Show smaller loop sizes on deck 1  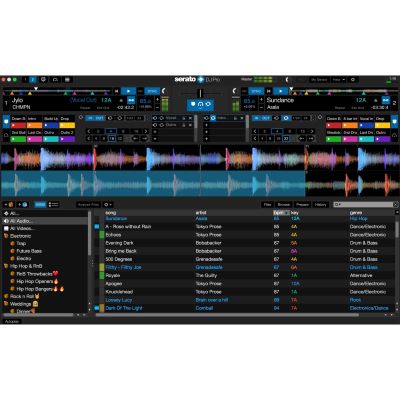tap(89, 131)
